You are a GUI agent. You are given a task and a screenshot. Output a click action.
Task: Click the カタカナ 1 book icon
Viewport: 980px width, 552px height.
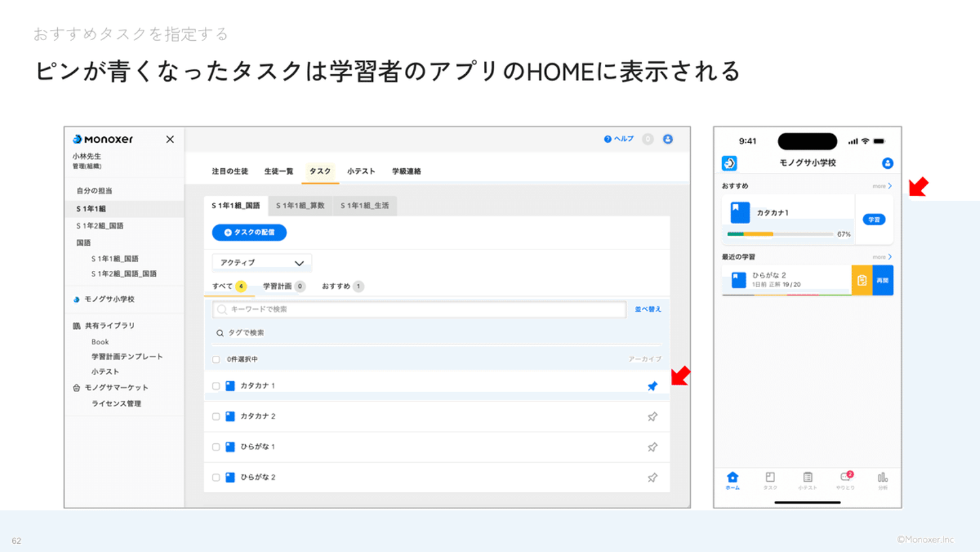tap(230, 386)
